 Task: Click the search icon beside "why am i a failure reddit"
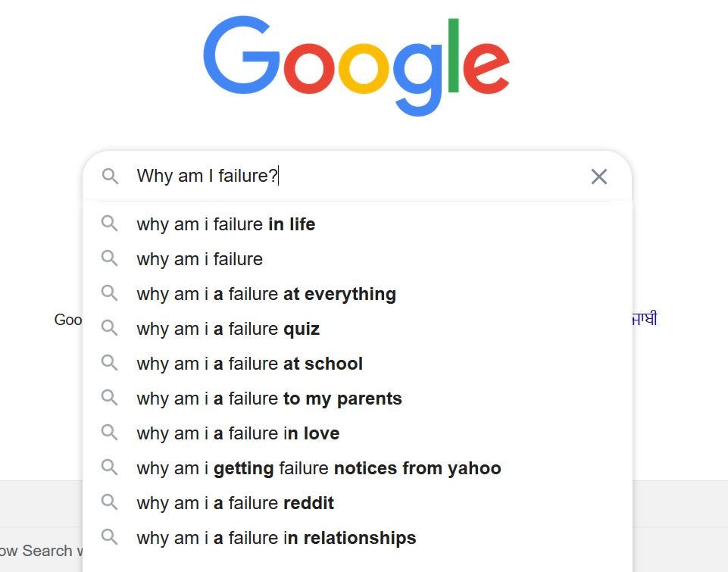(x=110, y=503)
